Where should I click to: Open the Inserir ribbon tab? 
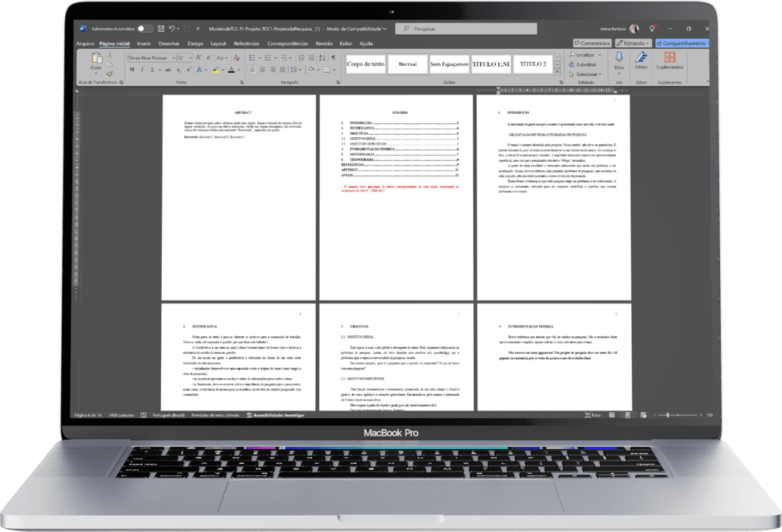pos(144,43)
